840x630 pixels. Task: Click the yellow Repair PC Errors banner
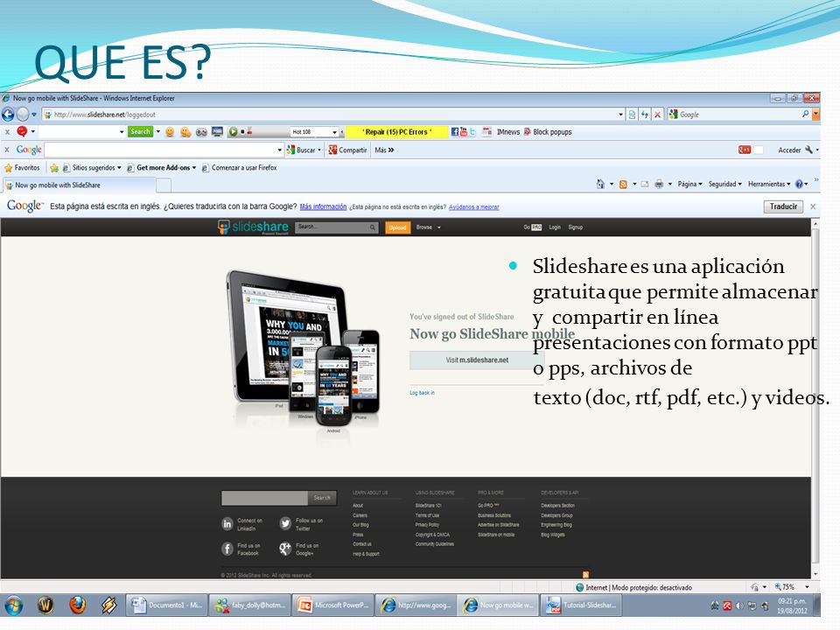396,132
